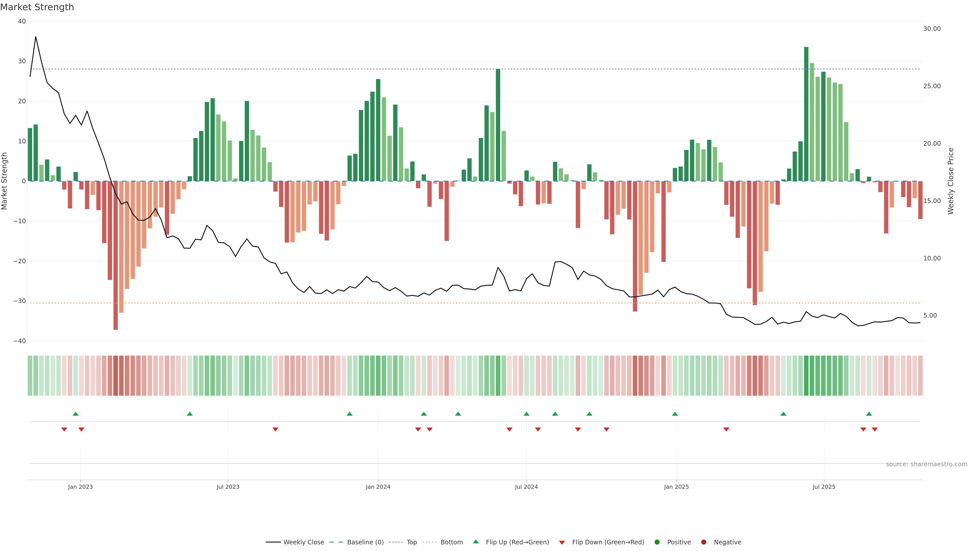This screenshot has height=551, width=980.
Task: Click the lone flip-down triangle in early 2025
Action: [726, 429]
